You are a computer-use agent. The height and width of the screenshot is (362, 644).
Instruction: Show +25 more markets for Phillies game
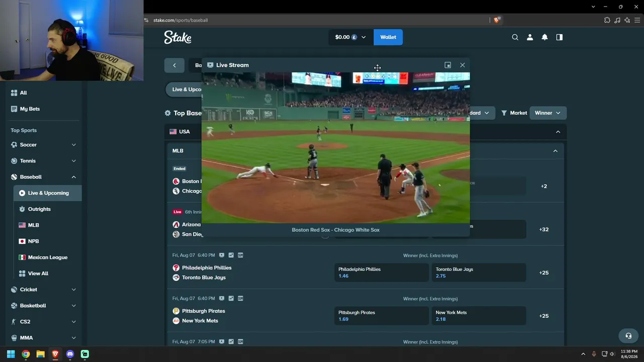click(544, 273)
